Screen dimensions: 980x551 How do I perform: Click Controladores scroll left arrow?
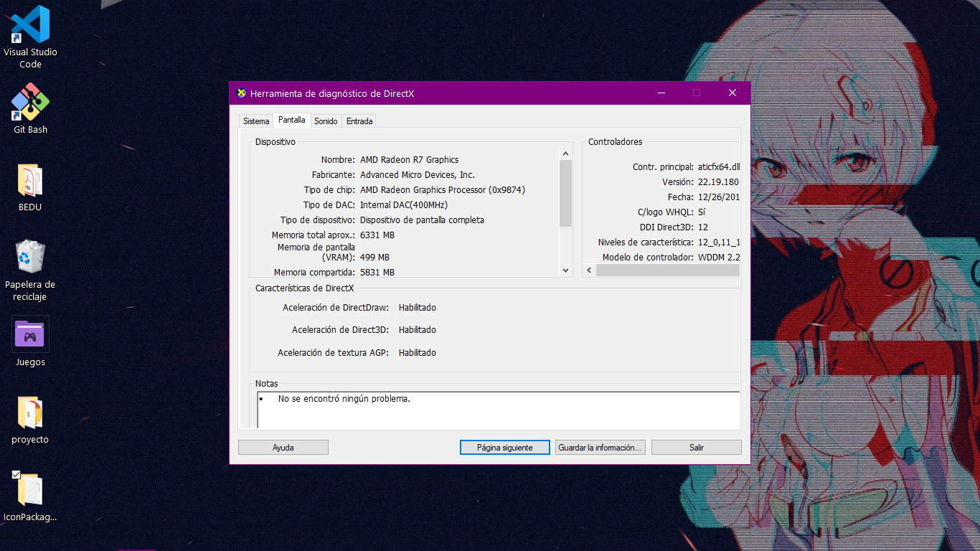tap(589, 270)
